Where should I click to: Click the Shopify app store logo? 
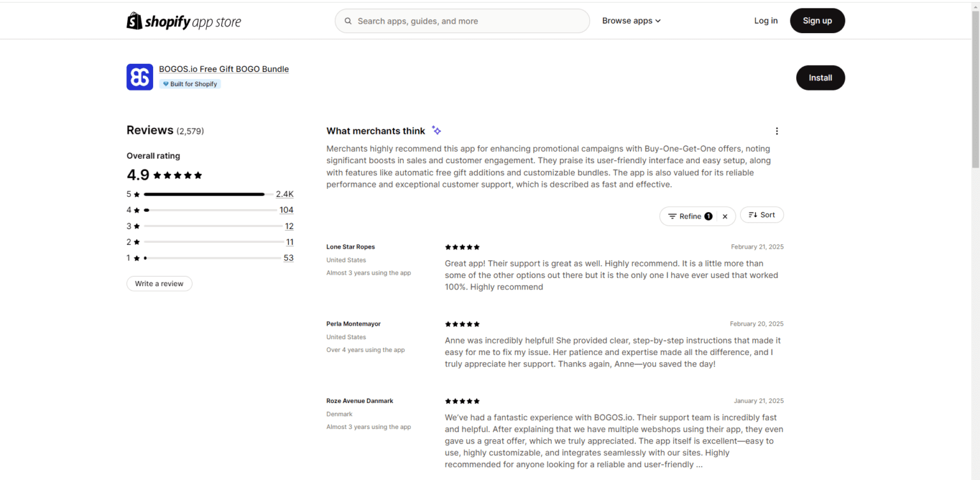[x=184, y=20]
